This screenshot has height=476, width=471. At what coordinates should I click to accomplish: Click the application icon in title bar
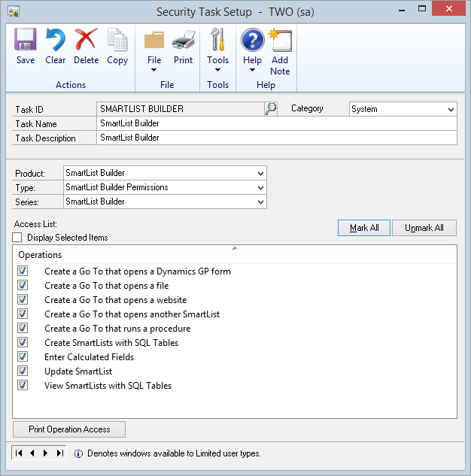(14, 12)
